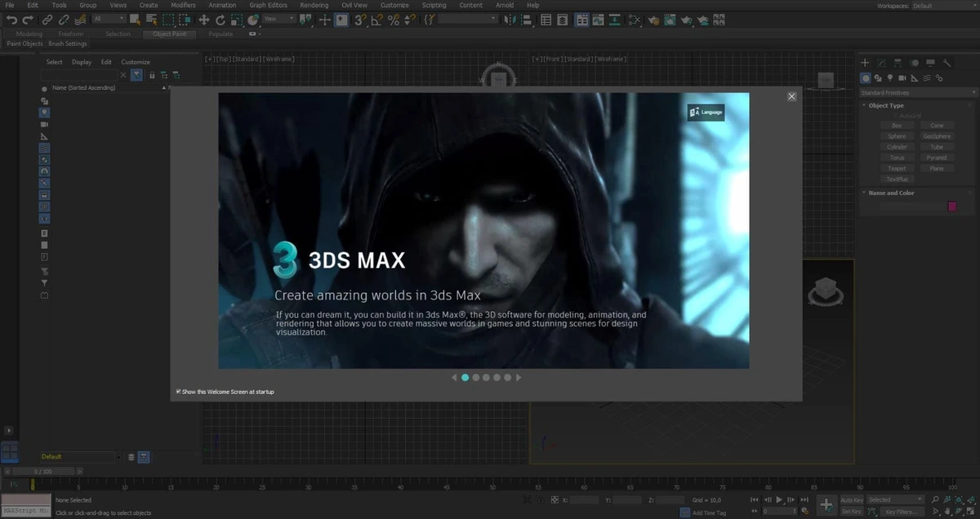Viewport: 980px width, 519px height.
Task: Click the Undo arrow in the main toolbar
Action: point(11,19)
